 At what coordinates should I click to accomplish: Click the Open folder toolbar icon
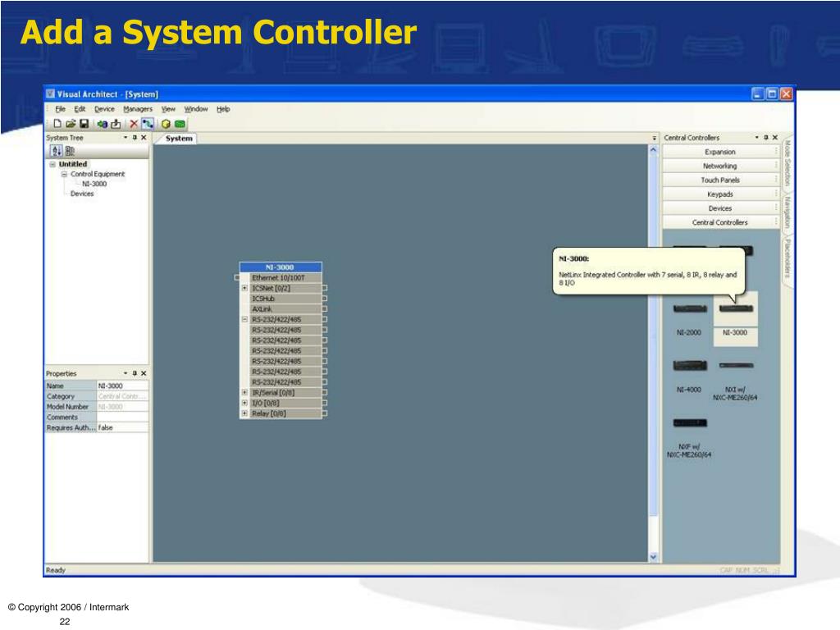(71, 124)
